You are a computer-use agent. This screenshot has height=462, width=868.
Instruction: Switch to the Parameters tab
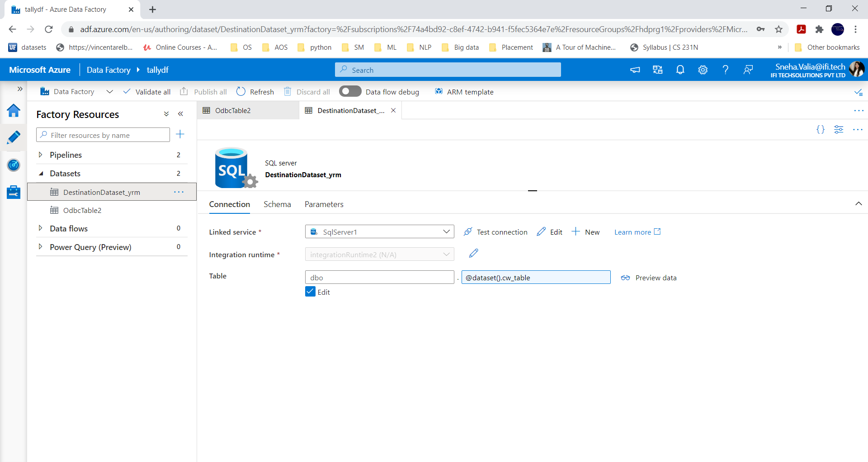tap(324, 204)
